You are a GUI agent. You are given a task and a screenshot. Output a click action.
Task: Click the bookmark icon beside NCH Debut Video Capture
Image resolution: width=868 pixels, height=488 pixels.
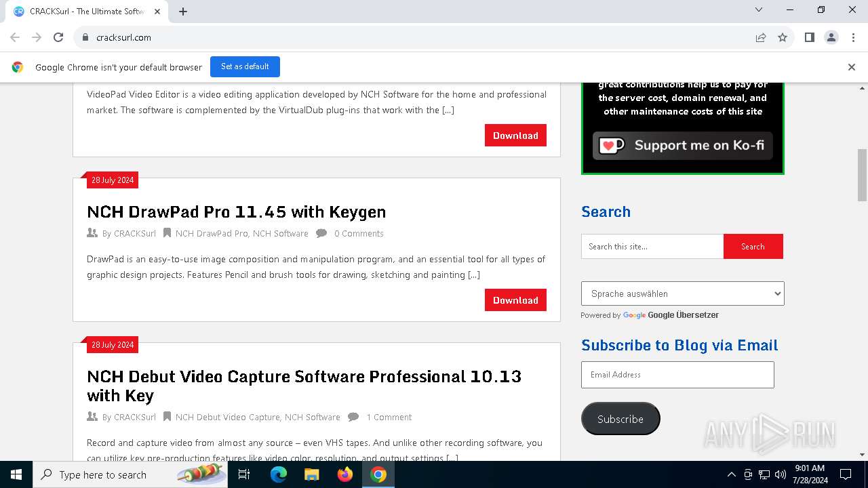pos(167,417)
